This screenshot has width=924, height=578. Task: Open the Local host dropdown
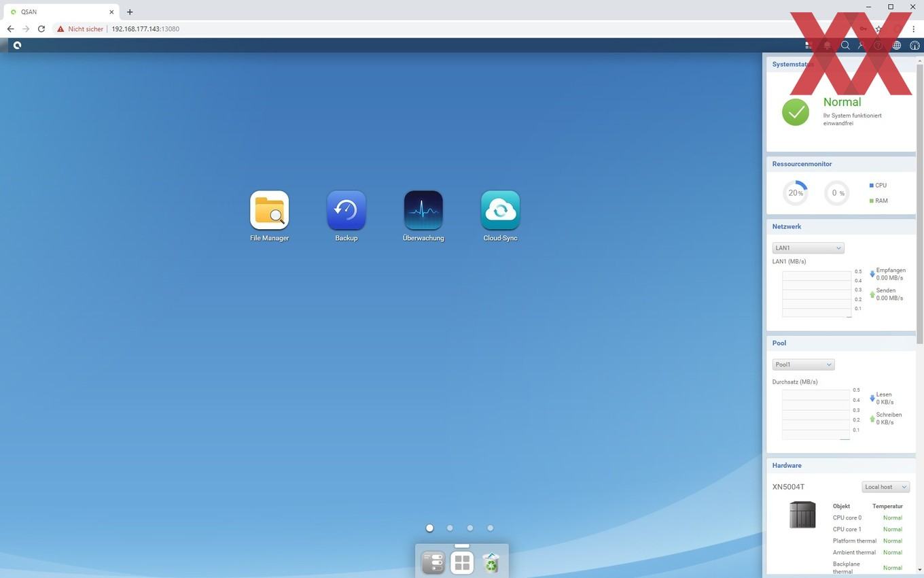pyautogui.click(x=885, y=487)
